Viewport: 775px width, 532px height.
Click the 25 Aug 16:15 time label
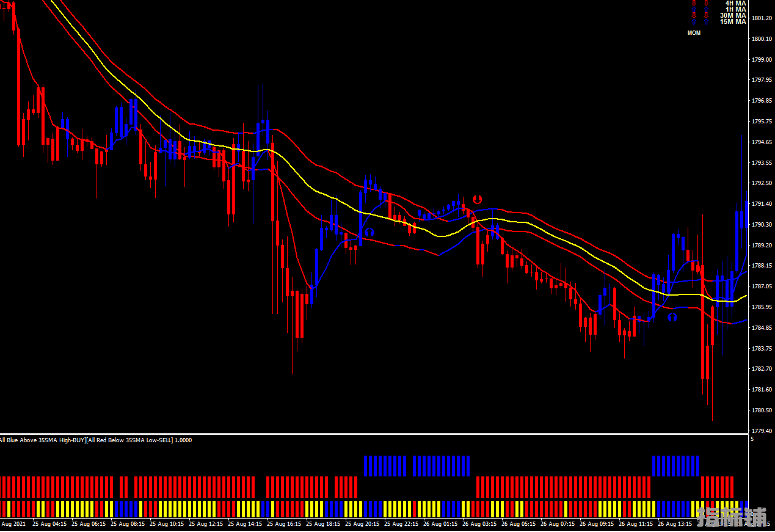pyautogui.click(x=284, y=524)
